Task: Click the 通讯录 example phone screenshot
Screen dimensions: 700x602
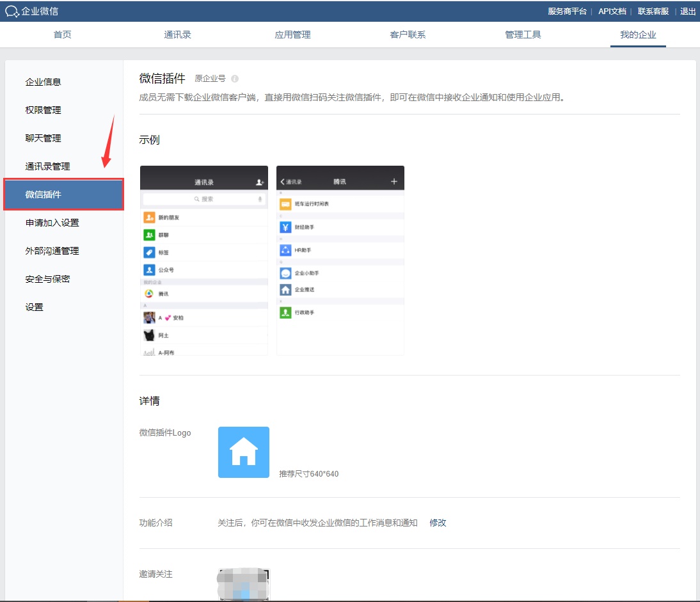Action: coord(203,260)
